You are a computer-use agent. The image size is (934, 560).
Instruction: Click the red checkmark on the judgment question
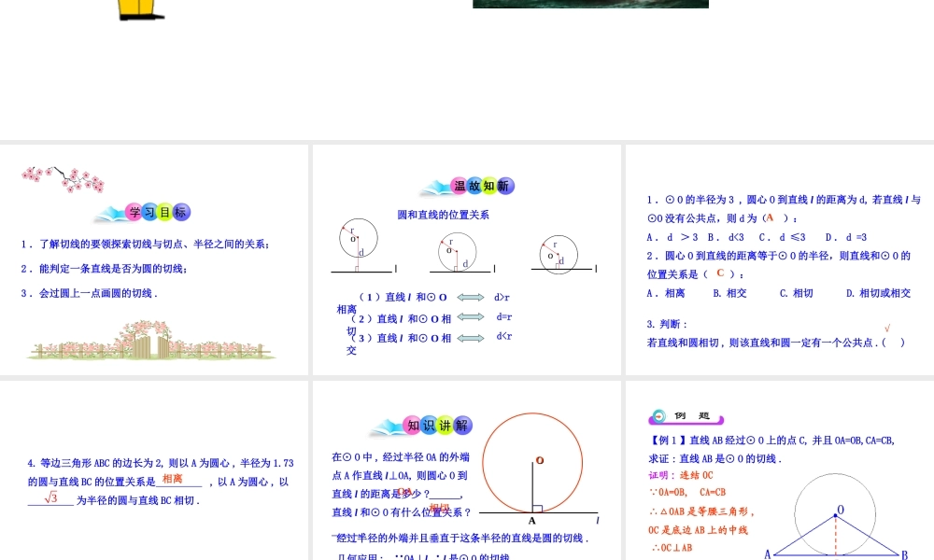click(x=887, y=328)
